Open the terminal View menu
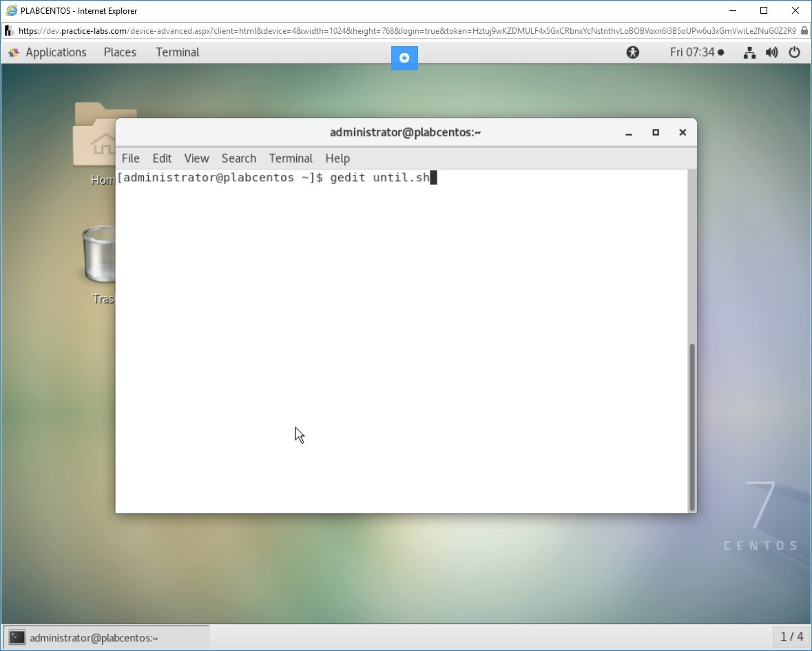This screenshot has width=812, height=651. click(x=196, y=158)
